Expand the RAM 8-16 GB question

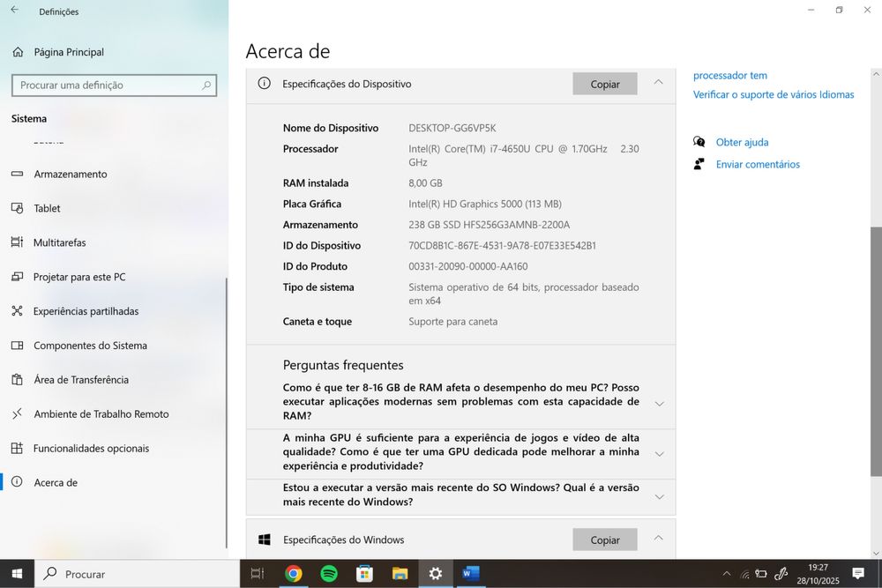(659, 404)
